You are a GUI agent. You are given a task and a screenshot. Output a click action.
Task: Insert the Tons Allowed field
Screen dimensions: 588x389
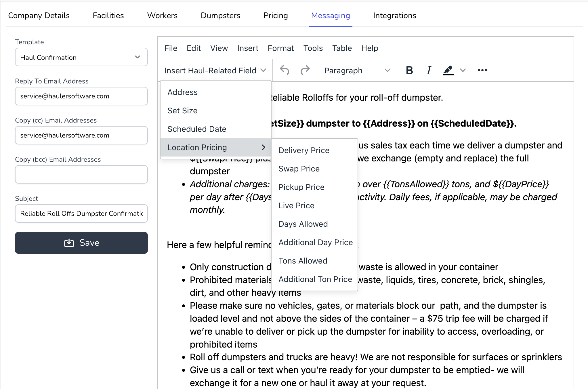pos(315,261)
